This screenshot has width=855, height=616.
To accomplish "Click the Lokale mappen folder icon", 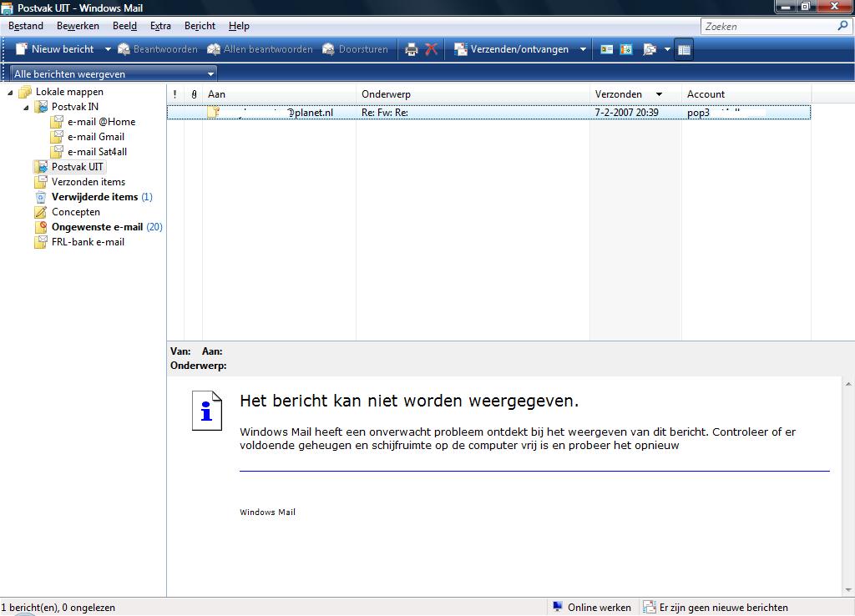I will tap(26, 92).
